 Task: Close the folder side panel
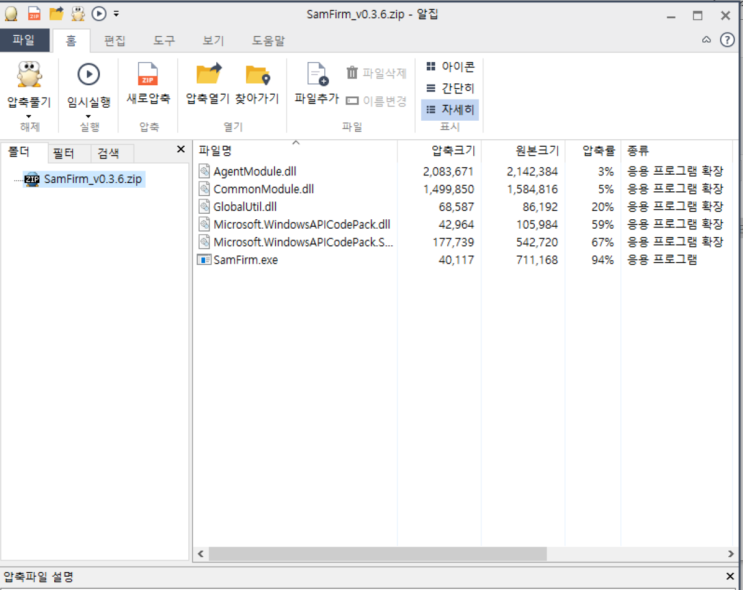pyautogui.click(x=181, y=150)
